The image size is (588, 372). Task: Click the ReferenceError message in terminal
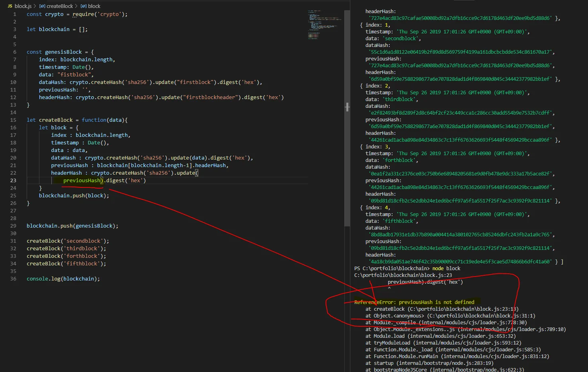pyautogui.click(x=414, y=302)
